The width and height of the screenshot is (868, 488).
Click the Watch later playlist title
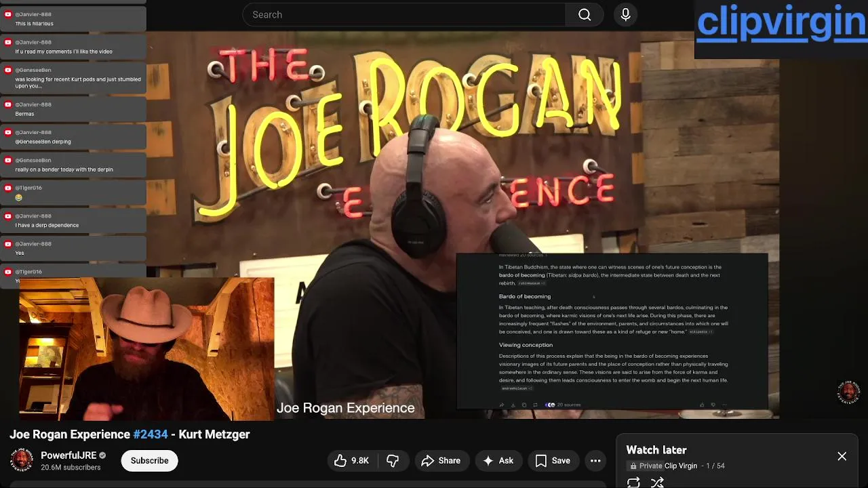656,450
